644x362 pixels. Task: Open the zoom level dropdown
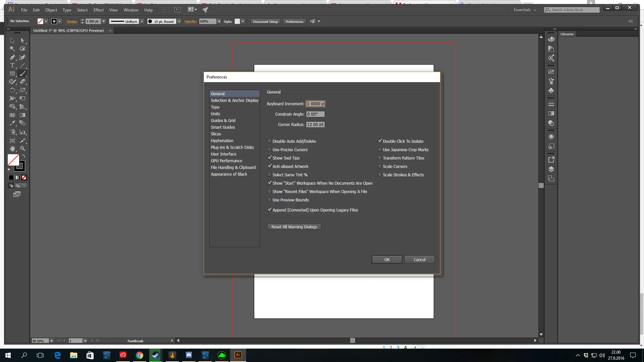pos(51,341)
